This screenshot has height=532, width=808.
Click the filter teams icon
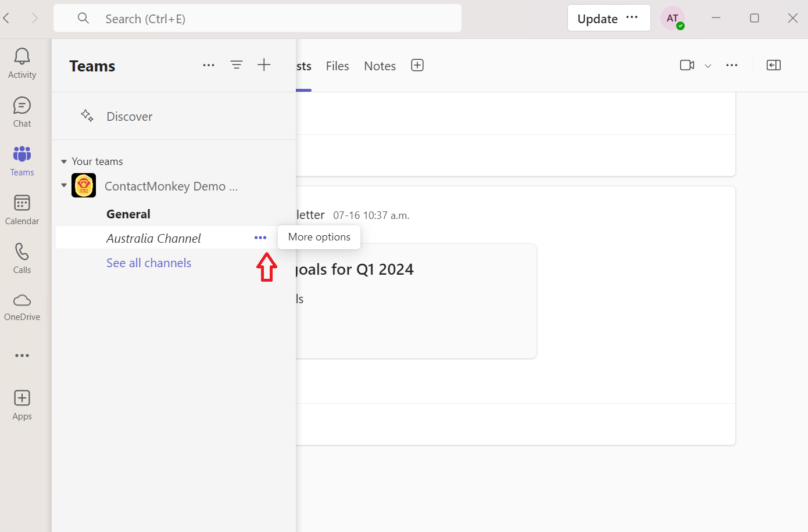point(237,65)
